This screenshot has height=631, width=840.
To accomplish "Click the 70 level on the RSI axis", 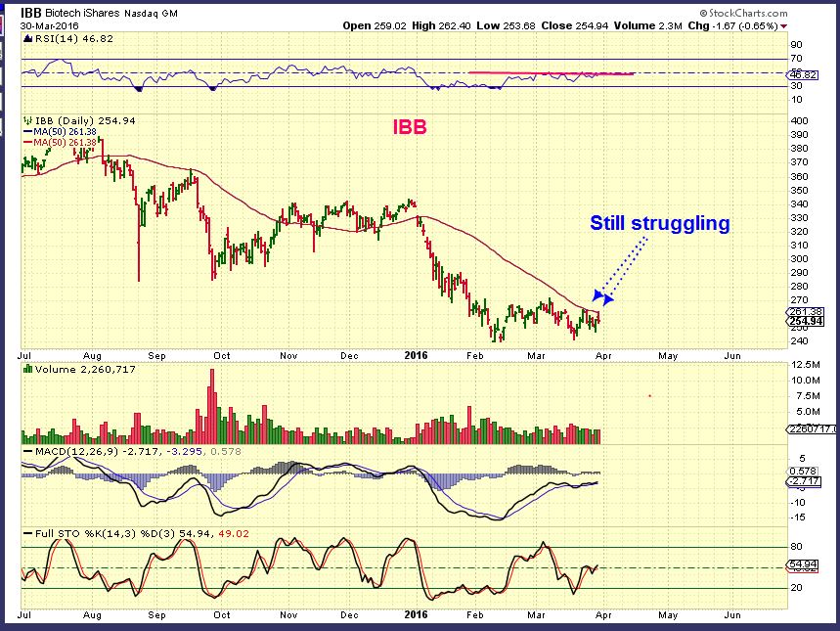I will click(797, 59).
